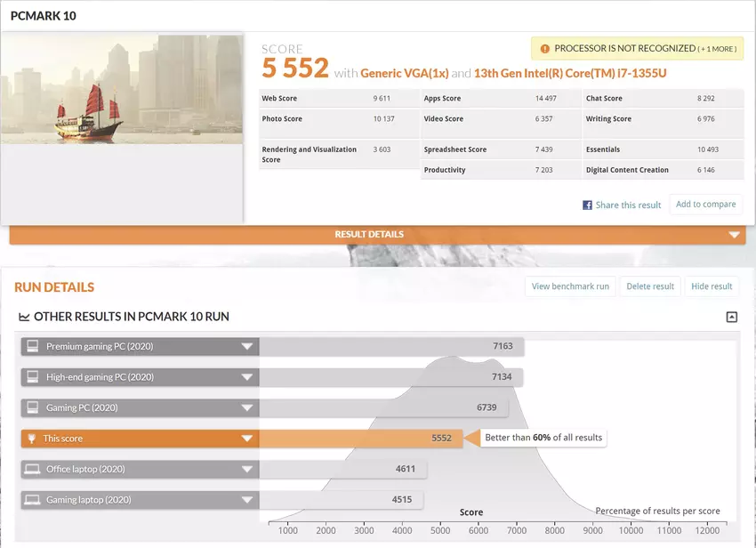Select the Hide result button
The width and height of the screenshot is (756, 548).
[712, 286]
